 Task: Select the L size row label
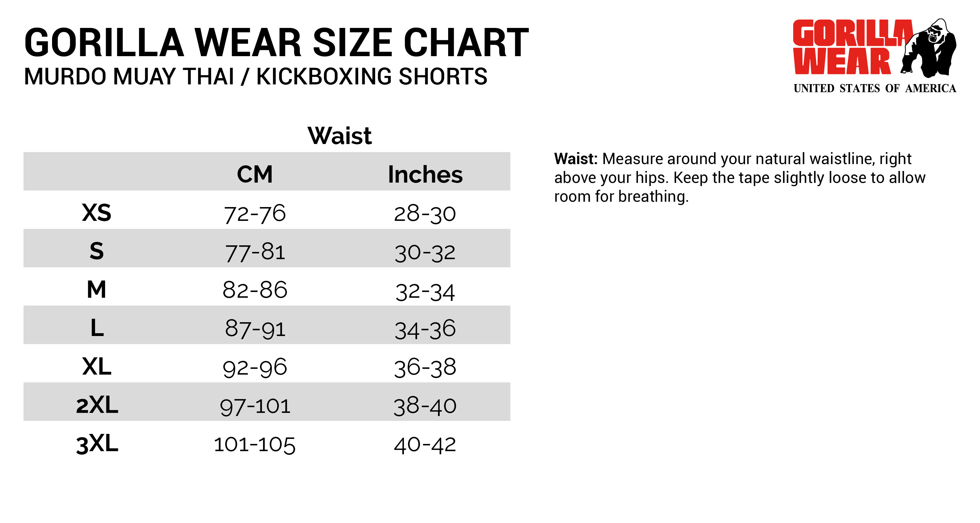pyautogui.click(x=97, y=328)
